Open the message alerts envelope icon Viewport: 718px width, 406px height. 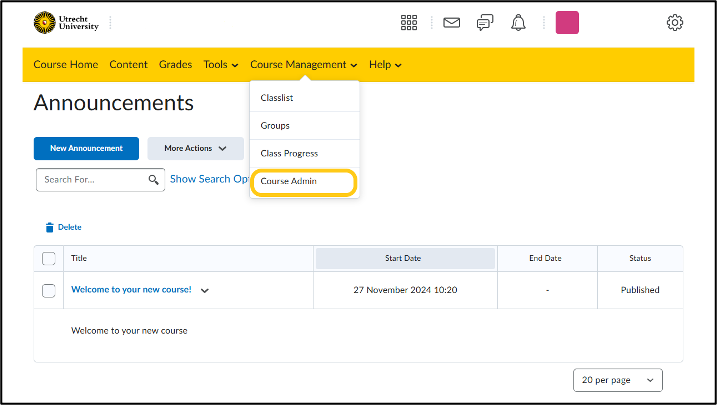[451, 22]
